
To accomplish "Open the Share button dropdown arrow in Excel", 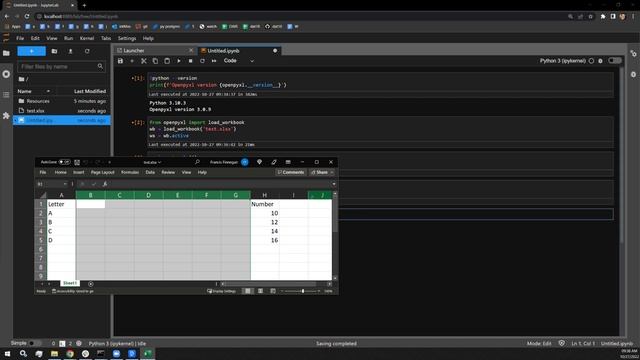I will point(332,172).
